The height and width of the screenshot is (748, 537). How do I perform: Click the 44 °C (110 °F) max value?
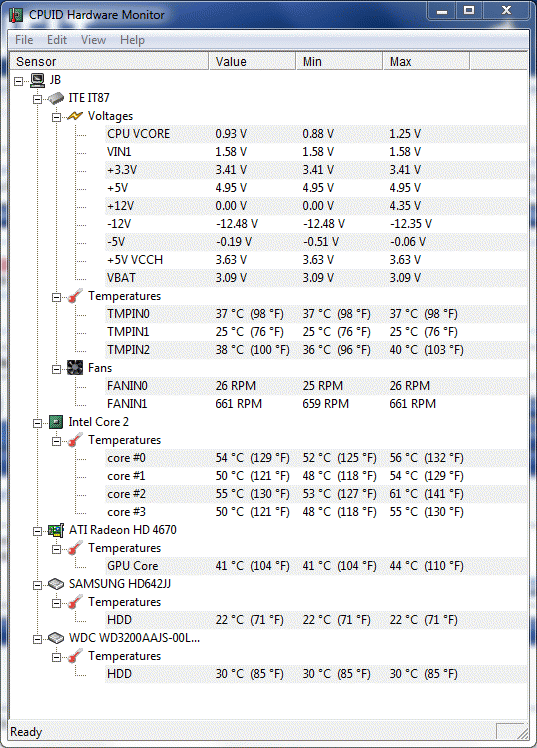click(426, 566)
